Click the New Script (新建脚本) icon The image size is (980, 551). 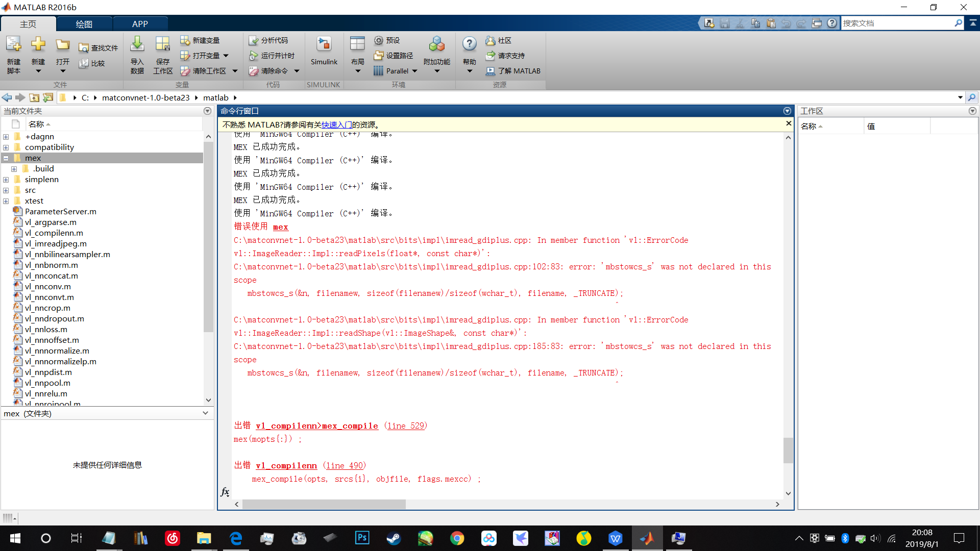pyautogui.click(x=14, y=46)
